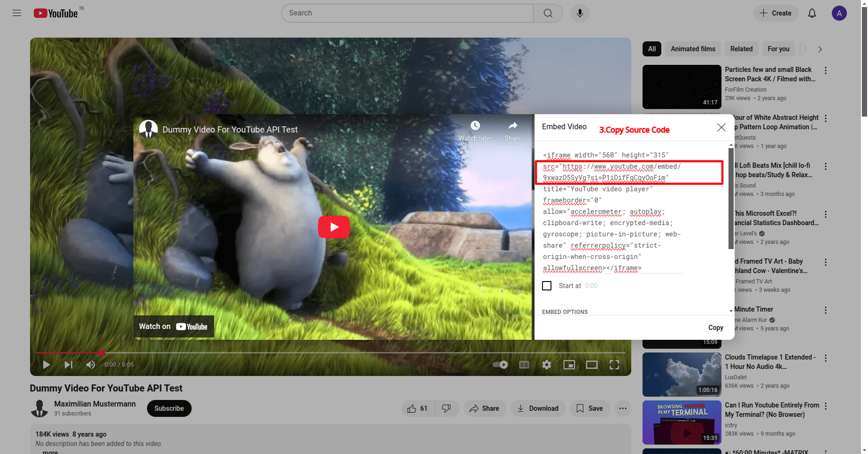The width and height of the screenshot is (868, 454).
Task: Click the red video progress scrubber
Action: (102, 352)
